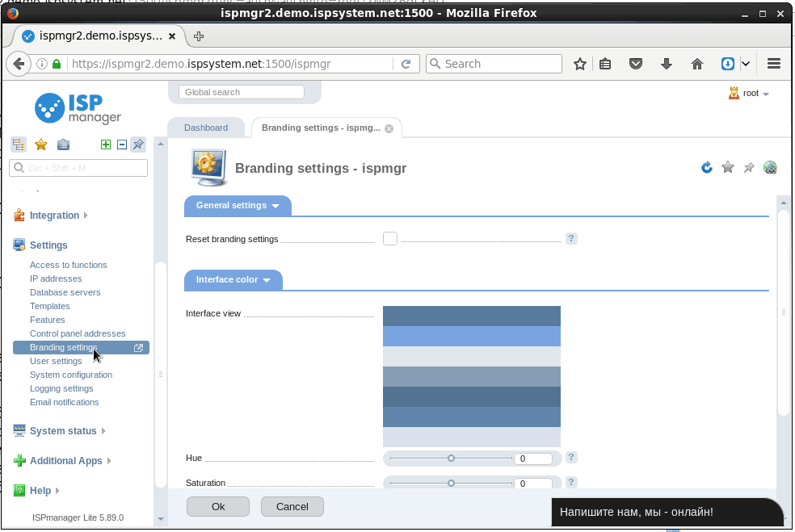Viewport: 795px width, 532px height.
Task: Open Access to functions
Action: 69,265
